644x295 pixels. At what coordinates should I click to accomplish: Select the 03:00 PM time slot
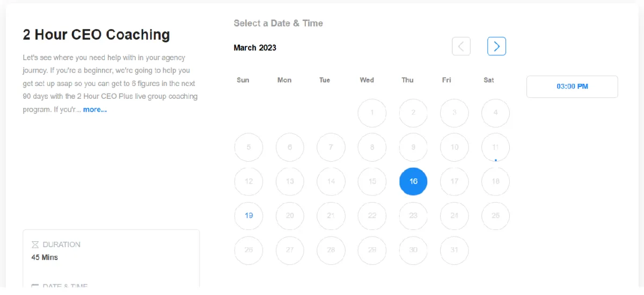[572, 87]
